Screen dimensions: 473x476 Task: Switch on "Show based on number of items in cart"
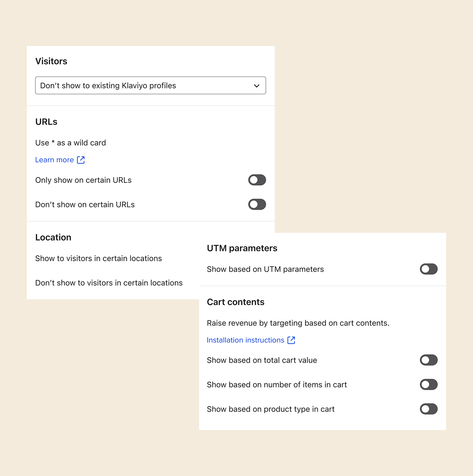(428, 385)
